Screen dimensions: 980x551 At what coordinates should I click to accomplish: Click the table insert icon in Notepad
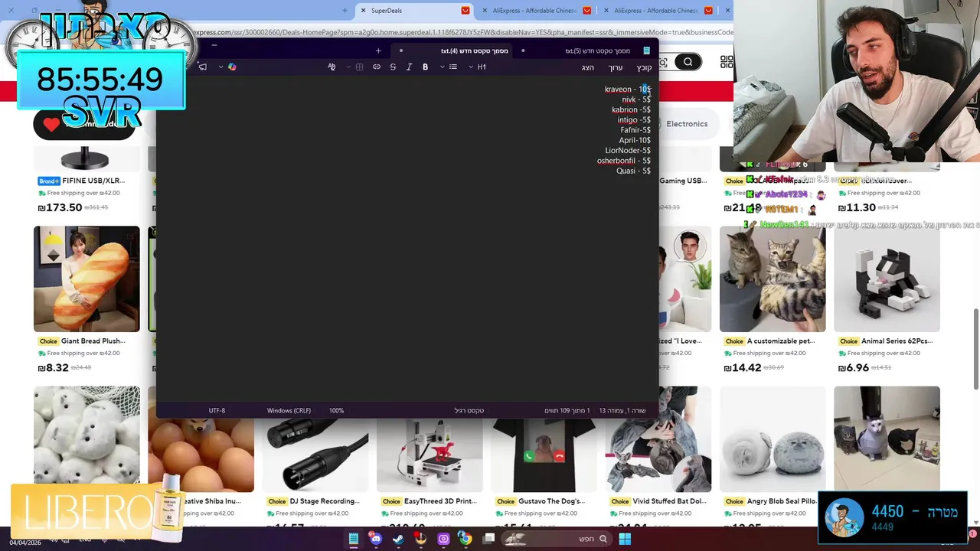point(359,67)
